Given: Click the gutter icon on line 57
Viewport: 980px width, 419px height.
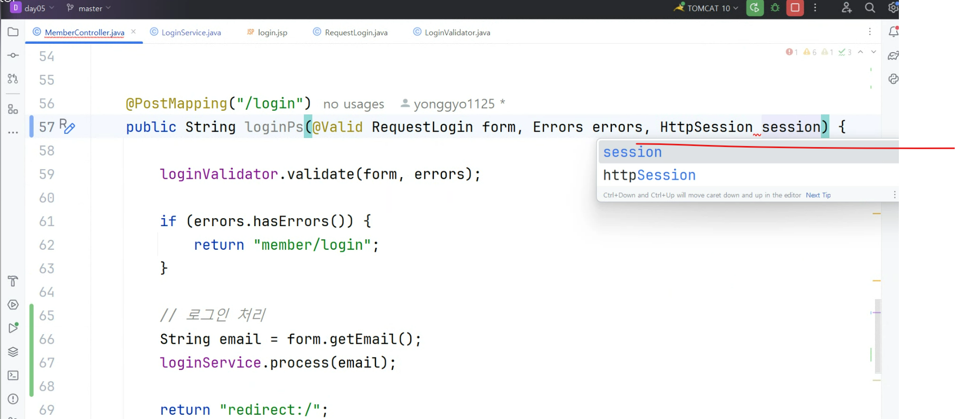Looking at the screenshot, I should point(67,126).
